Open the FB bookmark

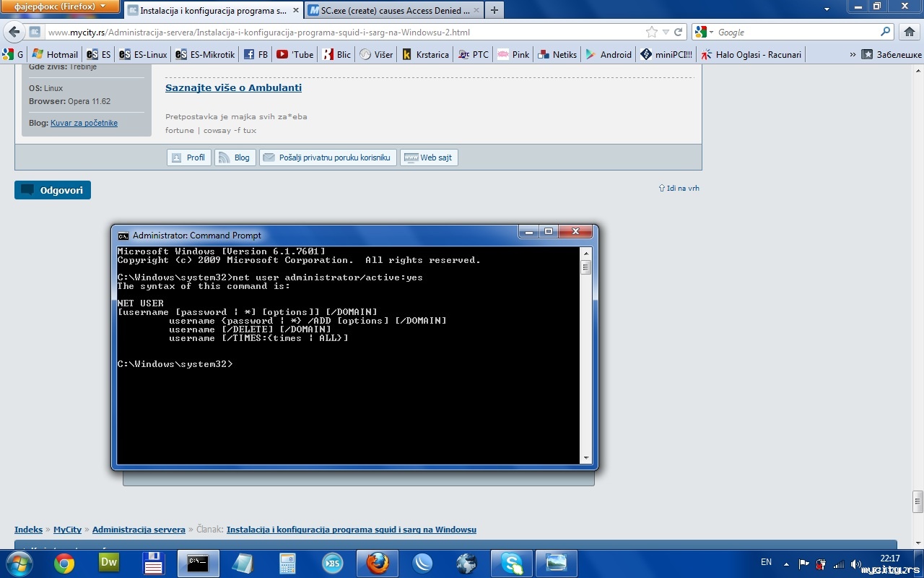tap(256, 54)
